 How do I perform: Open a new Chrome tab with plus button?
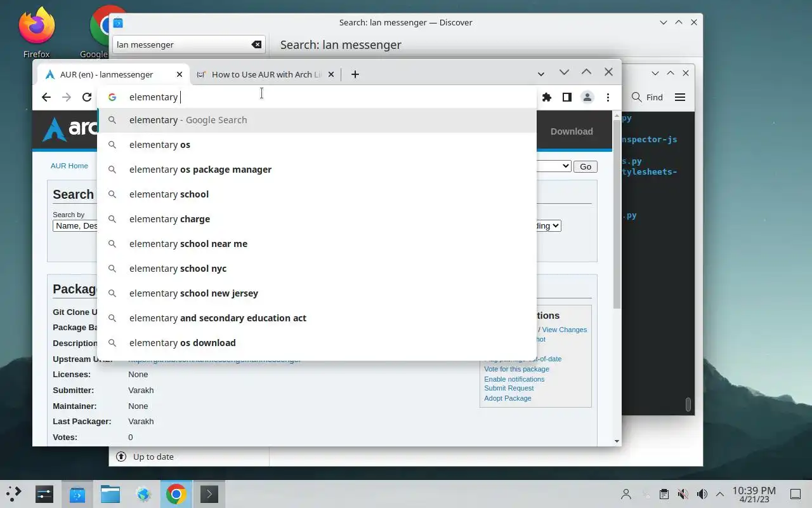click(355, 74)
